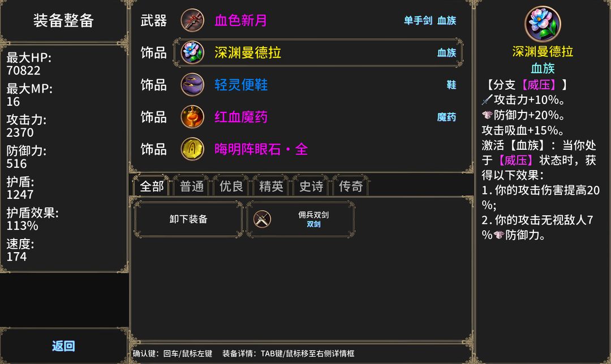Click the large flower icon in detail panel
The height and width of the screenshot is (364, 611).
(x=543, y=24)
